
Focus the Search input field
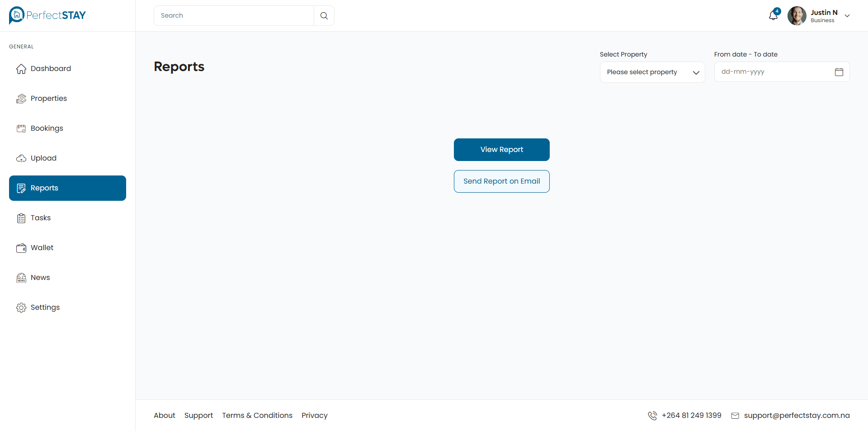point(234,16)
